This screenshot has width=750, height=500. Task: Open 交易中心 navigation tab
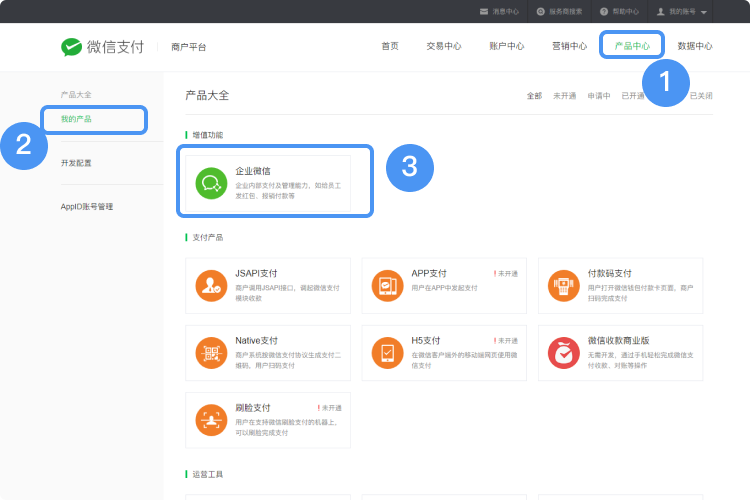click(x=444, y=46)
